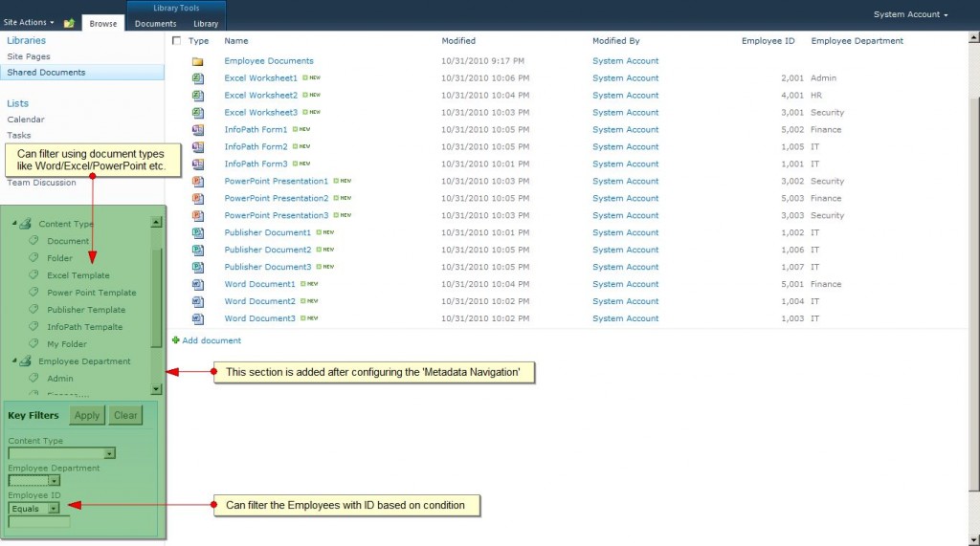Click the Content Type hierarchy icon in tree

[25, 224]
